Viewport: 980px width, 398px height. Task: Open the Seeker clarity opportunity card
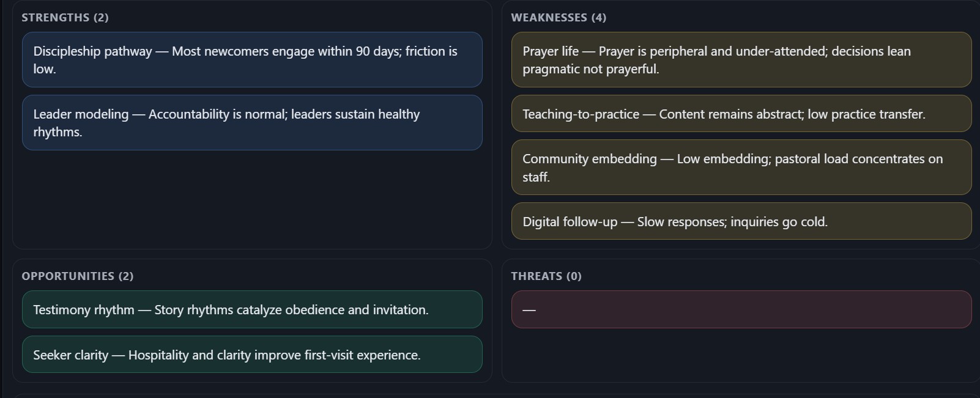pos(252,355)
